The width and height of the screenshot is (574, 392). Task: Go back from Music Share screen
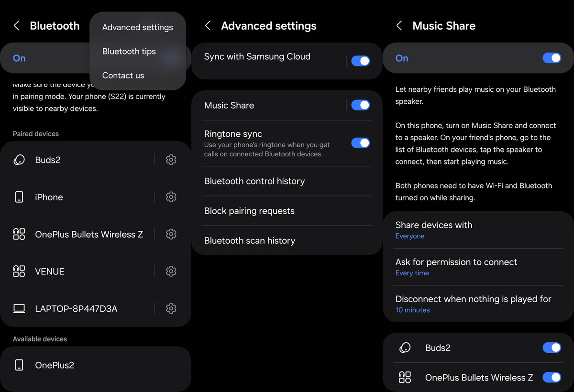point(399,26)
